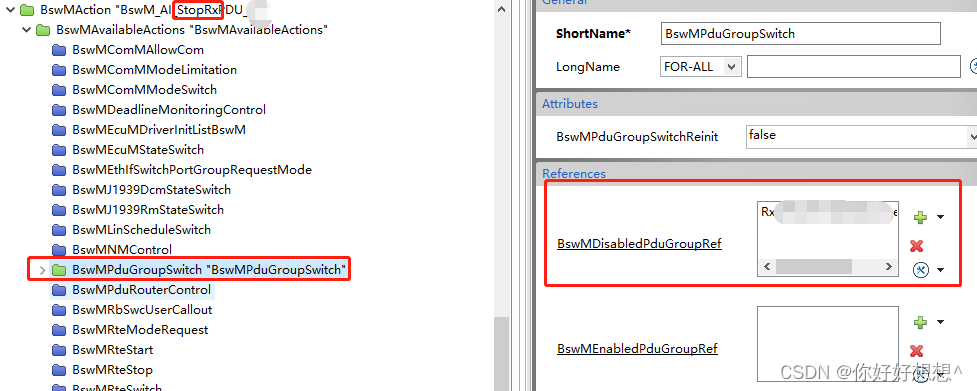The image size is (977, 391).
Task: Click the Attributes section header
Action: (756, 104)
